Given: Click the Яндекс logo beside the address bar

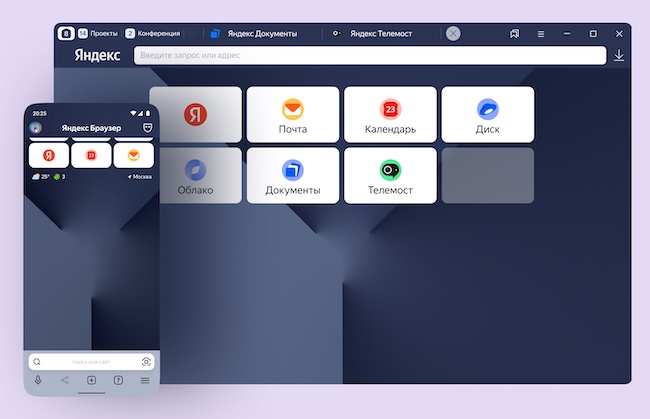Looking at the screenshot, I should click(97, 55).
